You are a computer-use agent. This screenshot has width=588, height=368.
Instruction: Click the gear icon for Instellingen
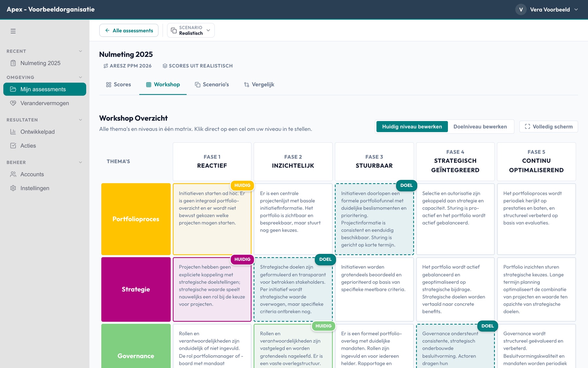coord(13,188)
